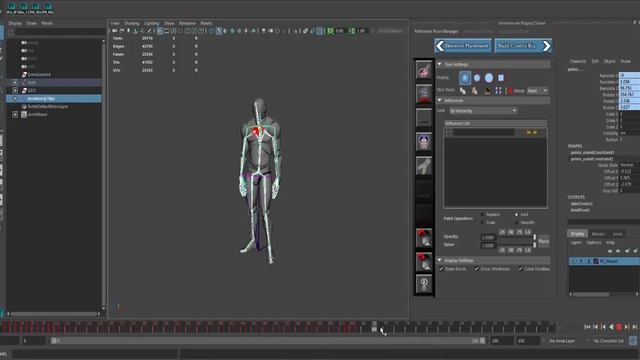Toggle the Color Feedback checkbox

point(520,269)
